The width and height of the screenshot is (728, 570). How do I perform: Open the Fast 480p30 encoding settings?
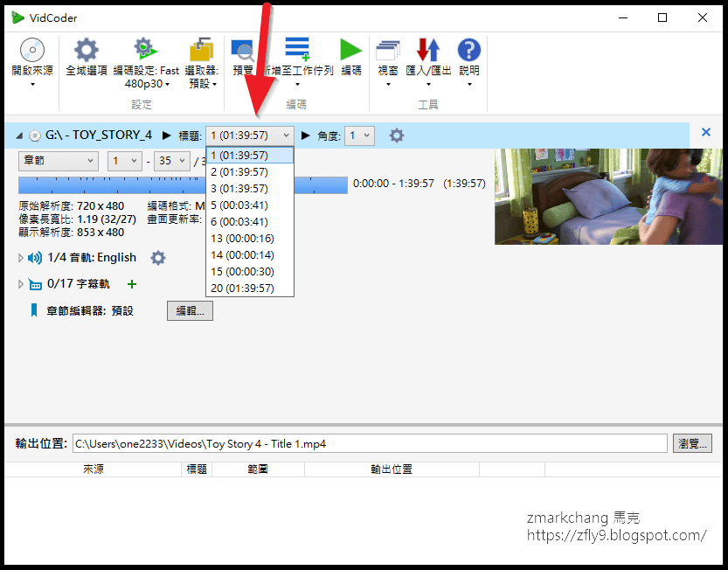[144, 52]
